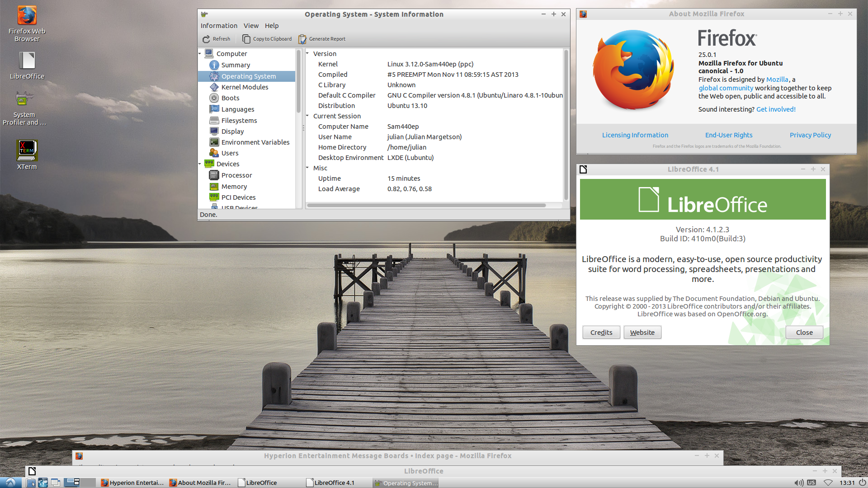Click the Refresh toolbar icon

[206, 39]
